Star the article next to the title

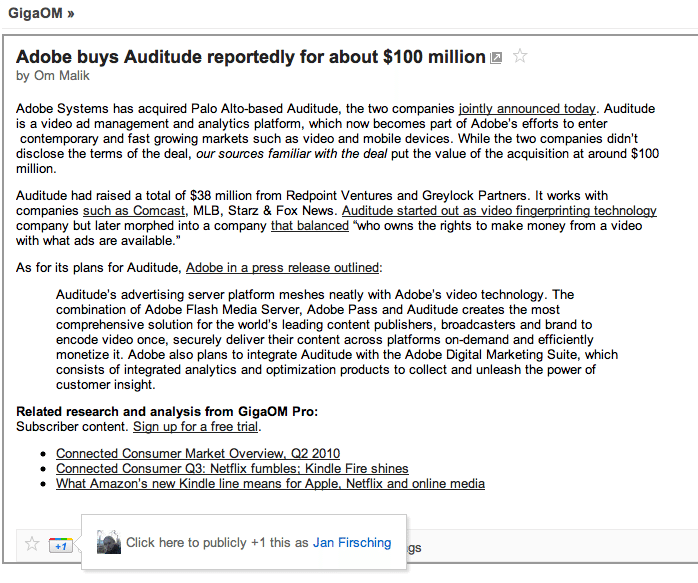520,56
